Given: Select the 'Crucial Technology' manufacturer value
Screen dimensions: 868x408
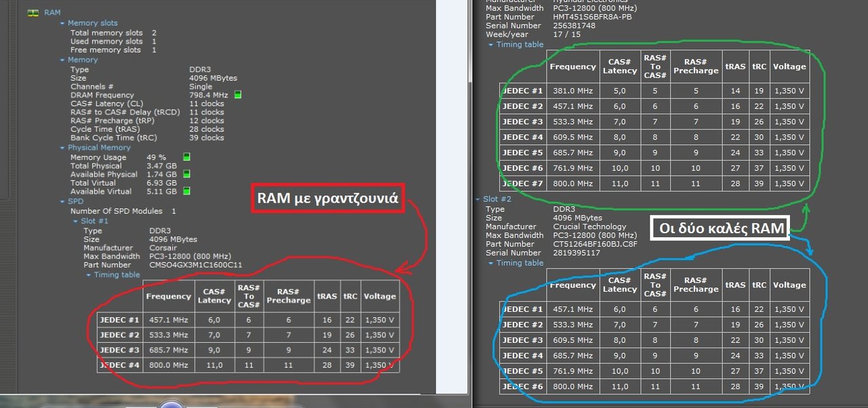Looking at the screenshot, I should point(589,226).
